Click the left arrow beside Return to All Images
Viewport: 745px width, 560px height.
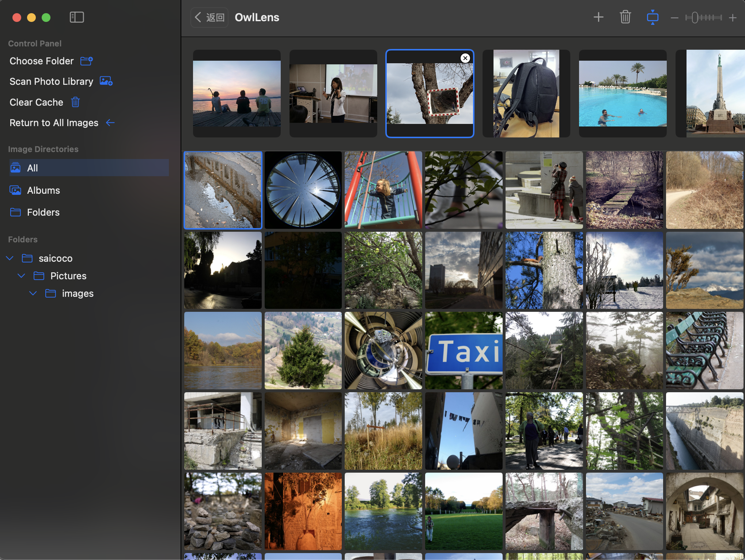(x=110, y=123)
